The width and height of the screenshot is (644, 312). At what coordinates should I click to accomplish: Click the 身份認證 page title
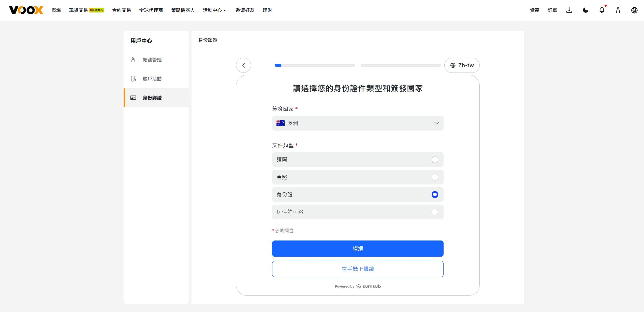pyautogui.click(x=208, y=40)
